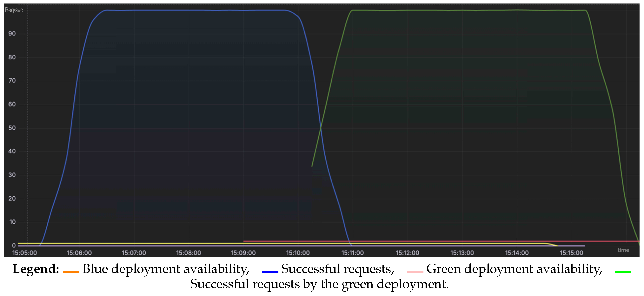Image resolution: width=644 pixels, height=296 pixels.
Task: Click the 15:05:00 time axis label
Action: point(24,253)
